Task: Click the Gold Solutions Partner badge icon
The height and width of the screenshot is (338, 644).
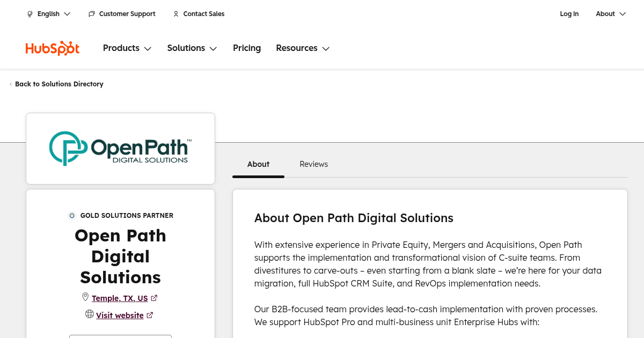Action: (x=72, y=216)
